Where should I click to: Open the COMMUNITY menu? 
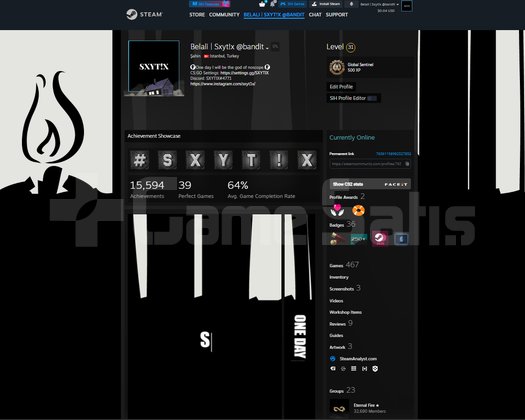click(224, 15)
